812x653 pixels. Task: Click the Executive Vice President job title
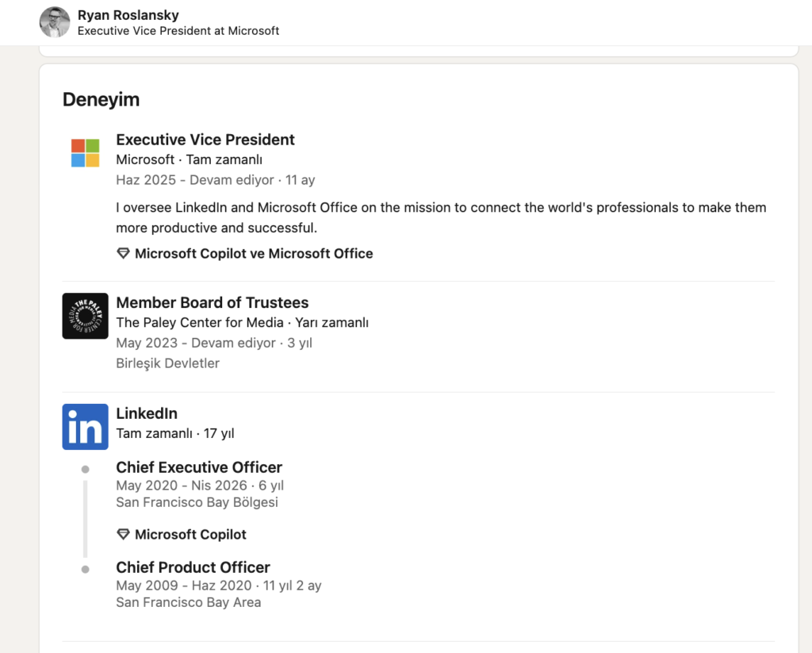(205, 140)
